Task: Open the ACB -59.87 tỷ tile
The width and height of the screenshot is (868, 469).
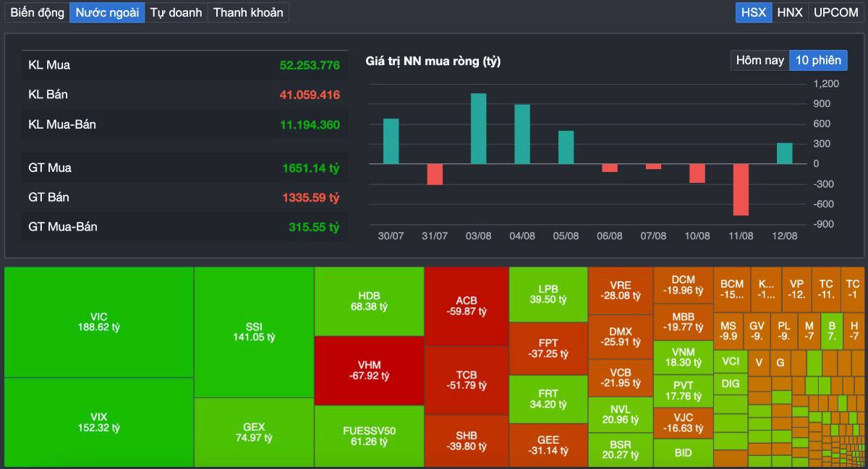Action: pos(467,306)
